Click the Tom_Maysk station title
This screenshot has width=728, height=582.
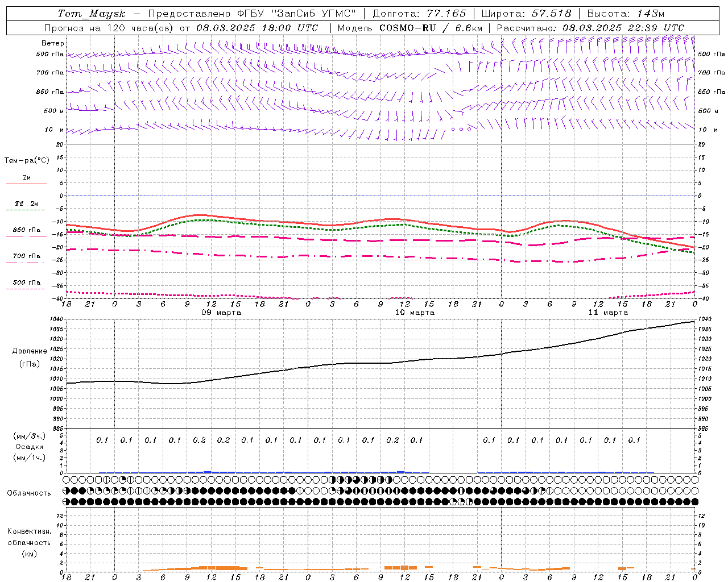click(92, 14)
